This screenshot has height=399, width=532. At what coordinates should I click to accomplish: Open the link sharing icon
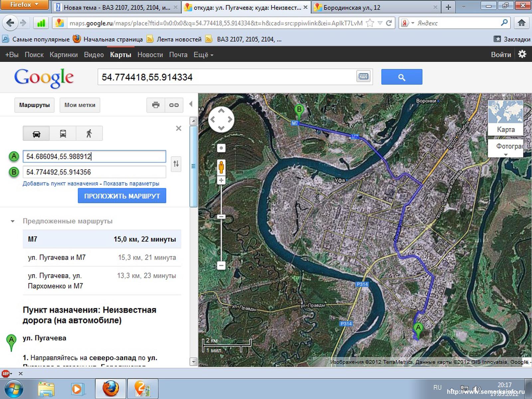(x=174, y=105)
